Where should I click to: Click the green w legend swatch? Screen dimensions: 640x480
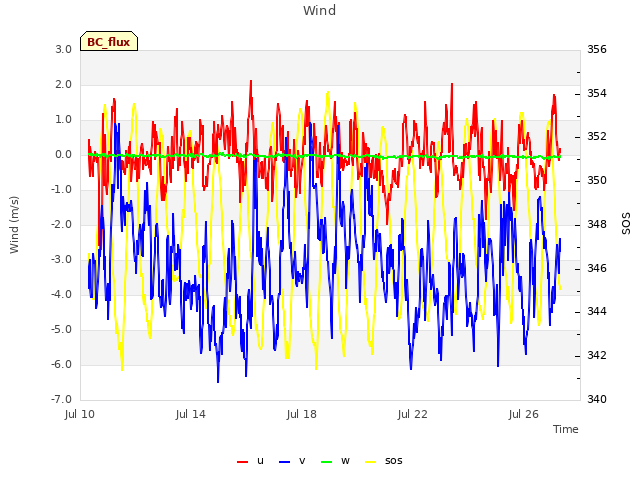coord(327,462)
